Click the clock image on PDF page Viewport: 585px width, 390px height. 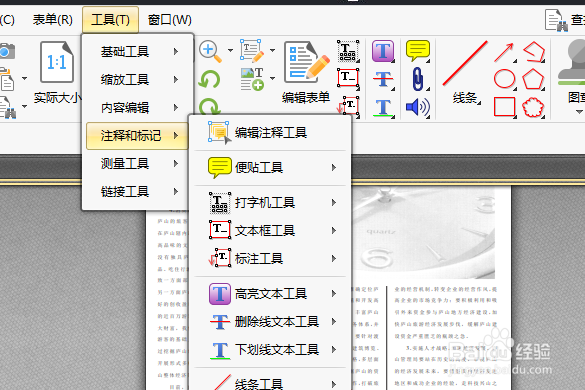423,233
